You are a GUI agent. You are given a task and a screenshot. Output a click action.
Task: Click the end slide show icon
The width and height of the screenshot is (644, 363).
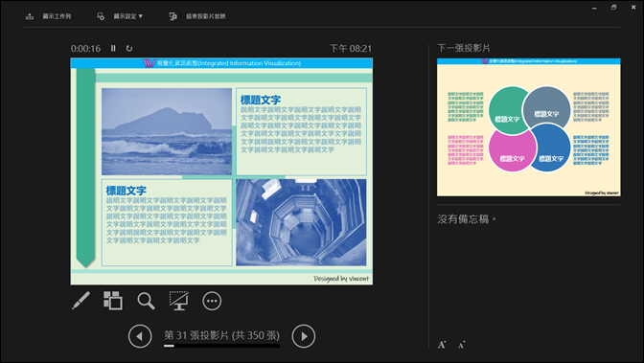(x=172, y=16)
